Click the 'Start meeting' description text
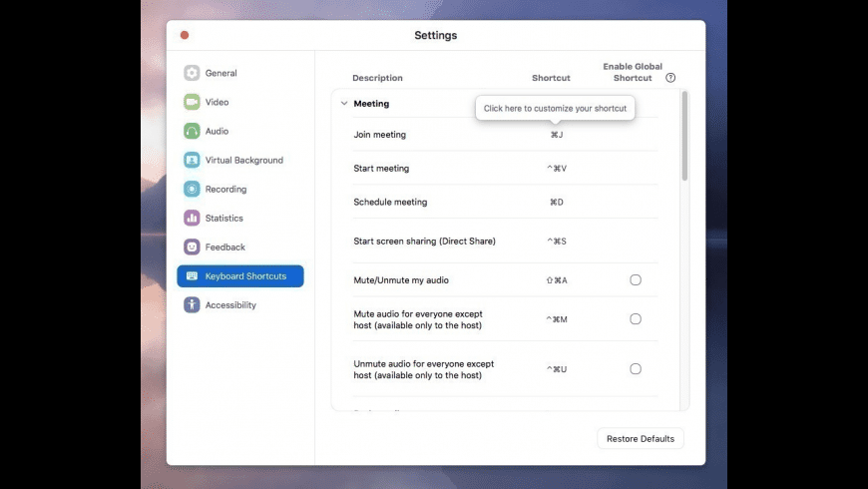The width and height of the screenshot is (868, 489). point(381,169)
